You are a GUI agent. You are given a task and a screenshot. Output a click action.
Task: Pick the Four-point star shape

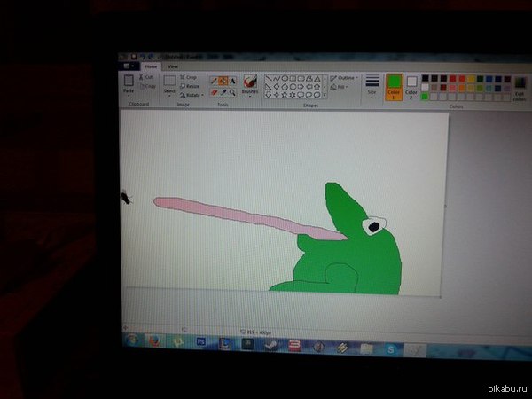[276, 95]
